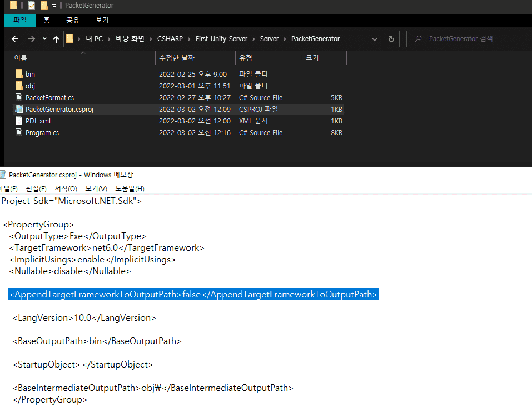Viewport: 532px width, 417px height.
Task: Refresh the PacketGenerator folder view
Action: point(391,39)
